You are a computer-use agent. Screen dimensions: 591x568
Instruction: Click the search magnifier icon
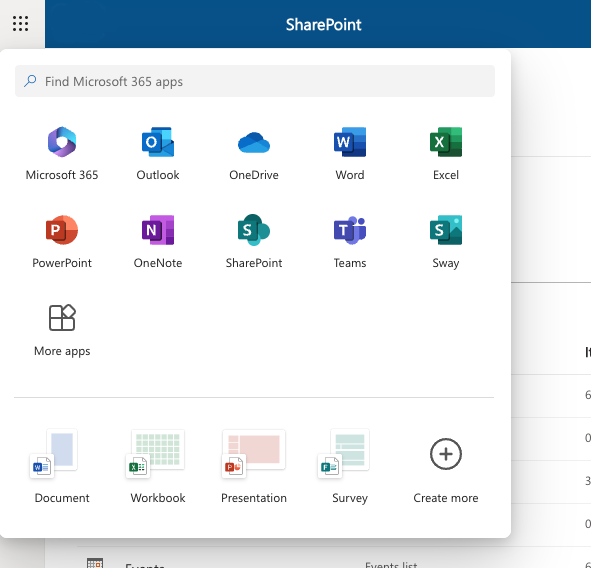[30, 81]
